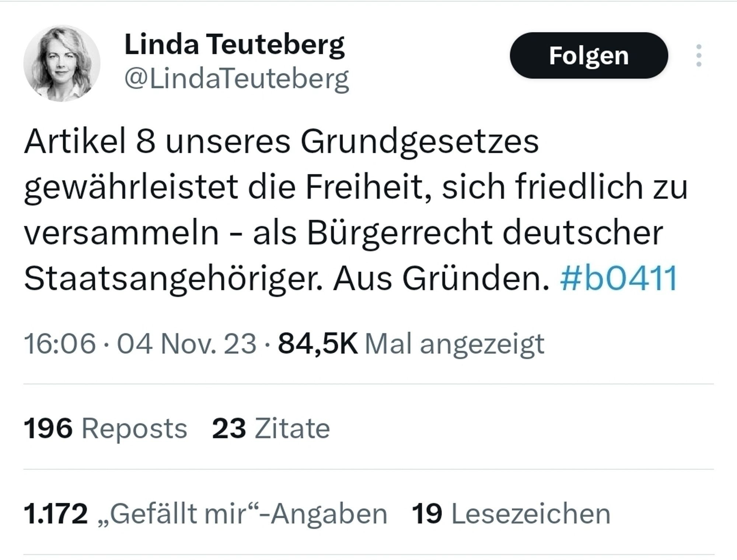
Task: Click the Lesezeichen label
Action: [531, 514]
